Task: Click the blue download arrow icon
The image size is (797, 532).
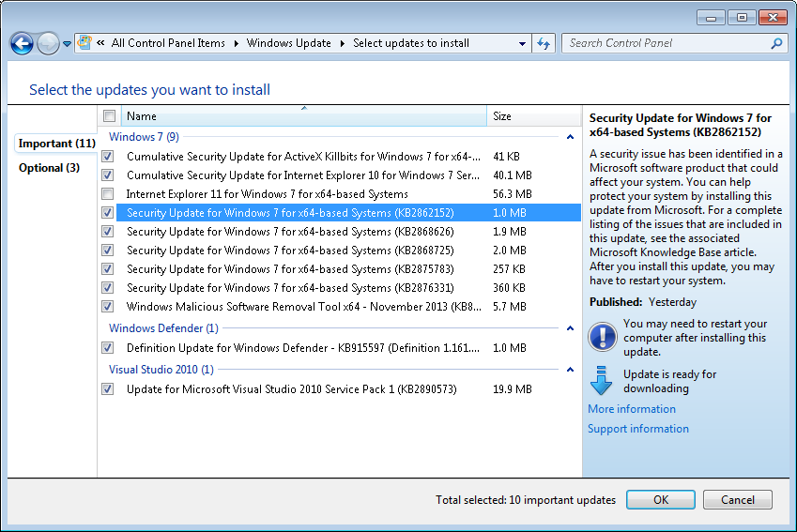Action: [x=601, y=380]
